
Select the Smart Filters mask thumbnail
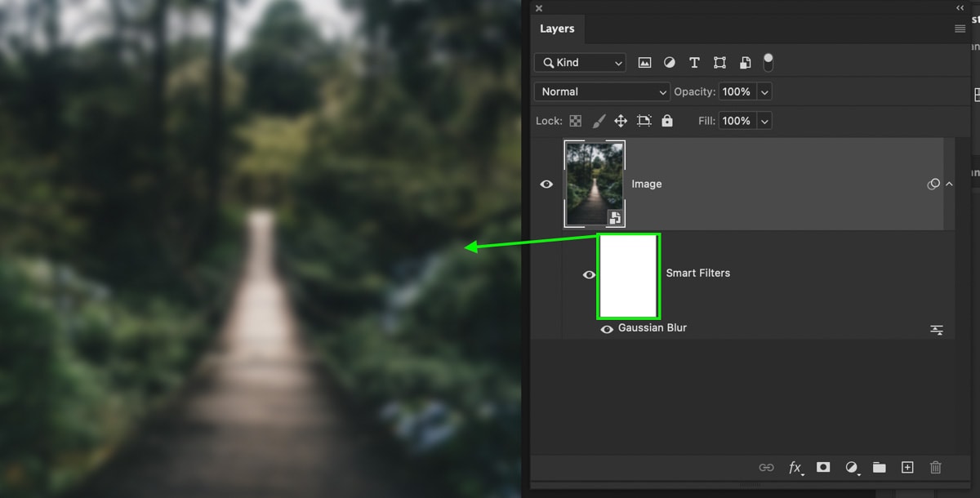pyautogui.click(x=628, y=276)
